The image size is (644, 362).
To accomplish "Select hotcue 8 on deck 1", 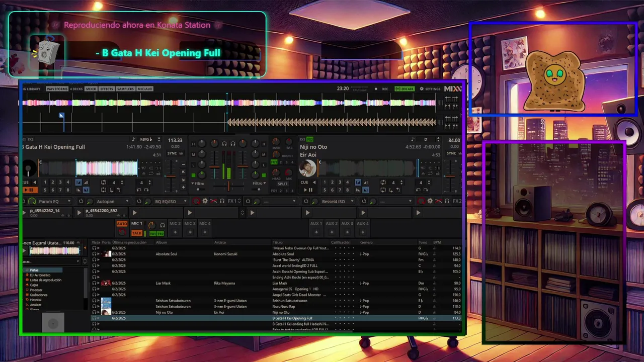I will [68, 190].
